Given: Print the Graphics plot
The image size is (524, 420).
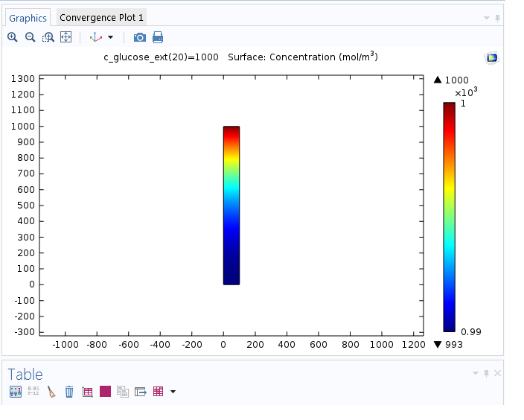Looking at the screenshot, I should (157, 37).
